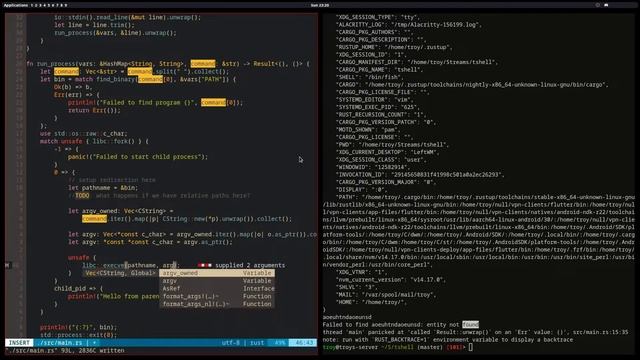Choose AsRef Interface in completion popup
The width and height of the screenshot is (640, 360).
(x=217, y=289)
